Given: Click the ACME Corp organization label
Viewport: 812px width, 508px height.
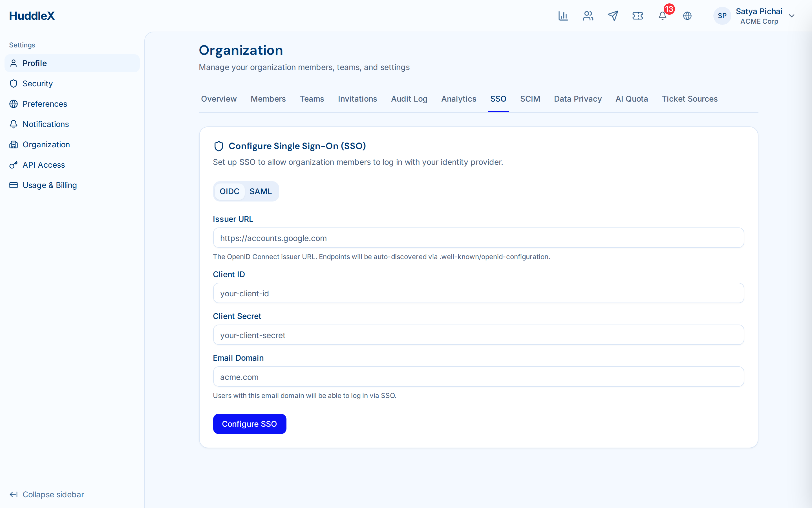Looking at the screenshot, I should click(759, 21).
